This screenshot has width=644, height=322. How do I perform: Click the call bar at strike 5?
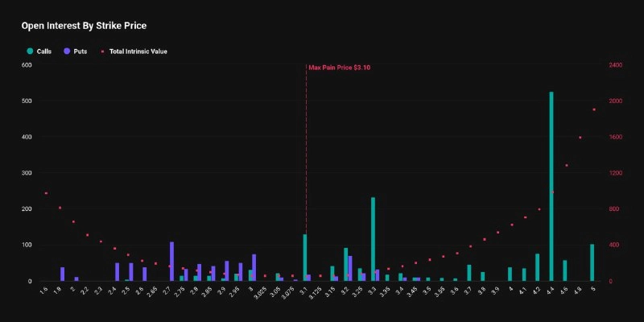point(592,263)
